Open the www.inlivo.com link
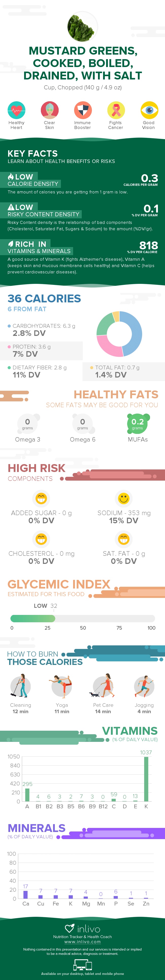Image resolution: width=165 pixels, height=980 pixels. (82, 942)
